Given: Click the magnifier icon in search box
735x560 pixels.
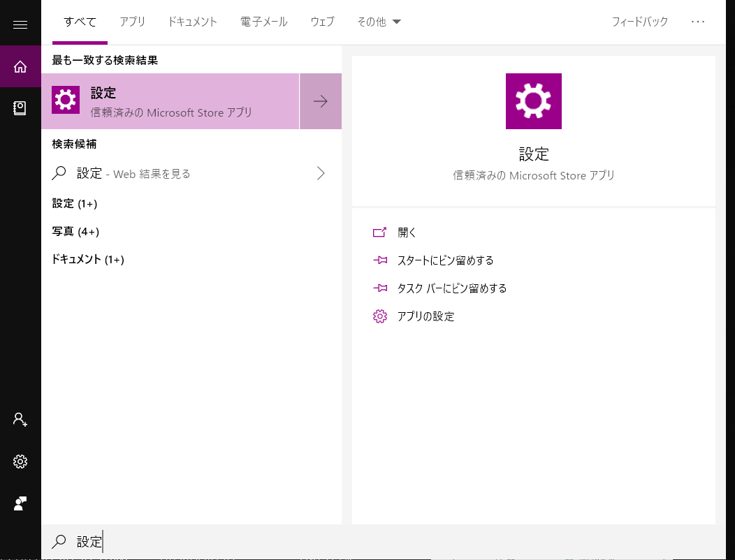Looking at the screenshot, I should point(59,541).
